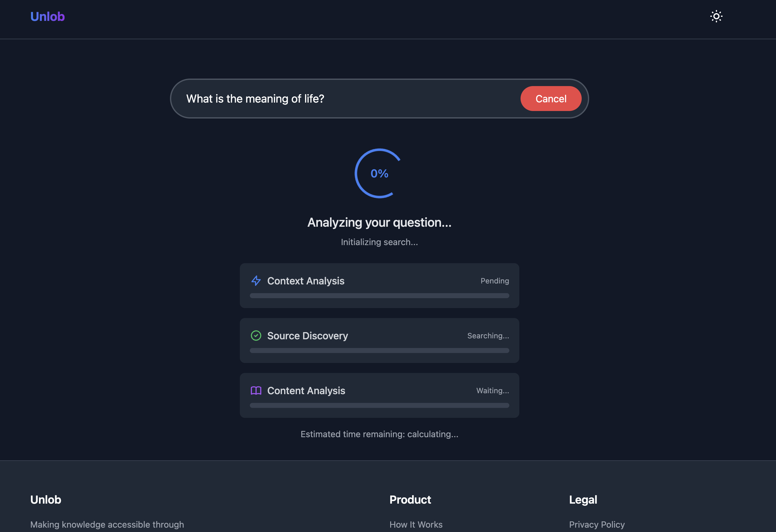
Task: Toggle light mode via sun icon
Action: (x=716, y=16)
